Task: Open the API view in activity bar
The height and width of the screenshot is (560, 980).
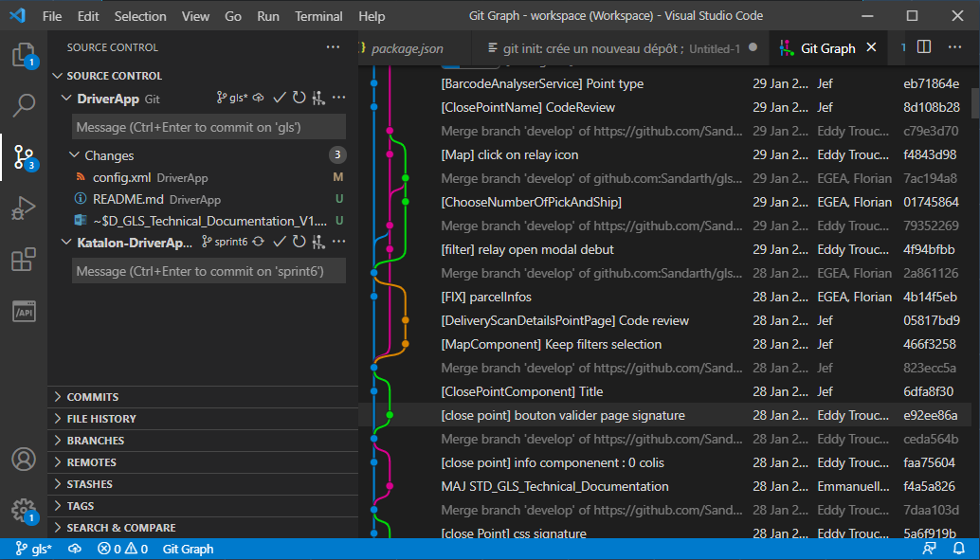Action: pyautogui.click(x=24, y=311)
